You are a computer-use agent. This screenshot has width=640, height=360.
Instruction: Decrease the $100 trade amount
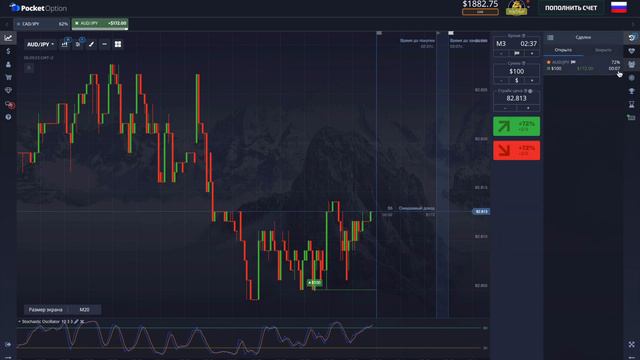[x=501, y=81]
